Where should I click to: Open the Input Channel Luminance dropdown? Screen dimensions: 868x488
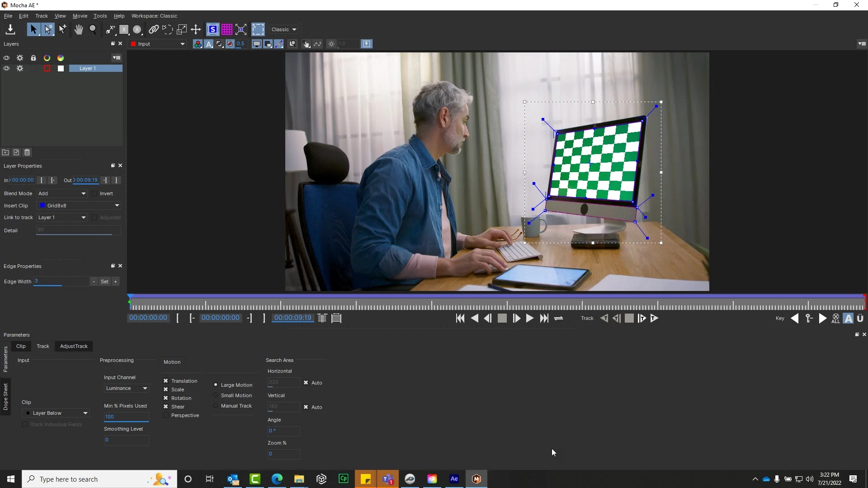(x=126, y=389)
